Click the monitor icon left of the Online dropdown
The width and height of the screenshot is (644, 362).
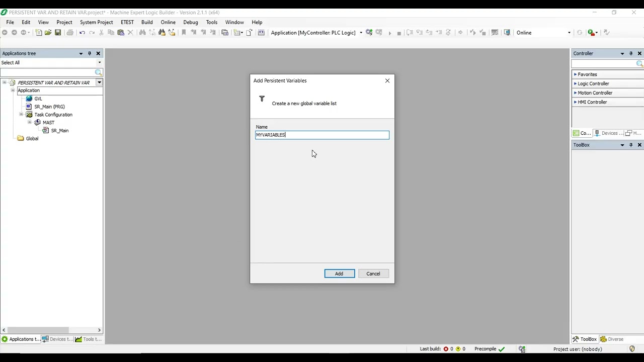[x=507, y=33]
